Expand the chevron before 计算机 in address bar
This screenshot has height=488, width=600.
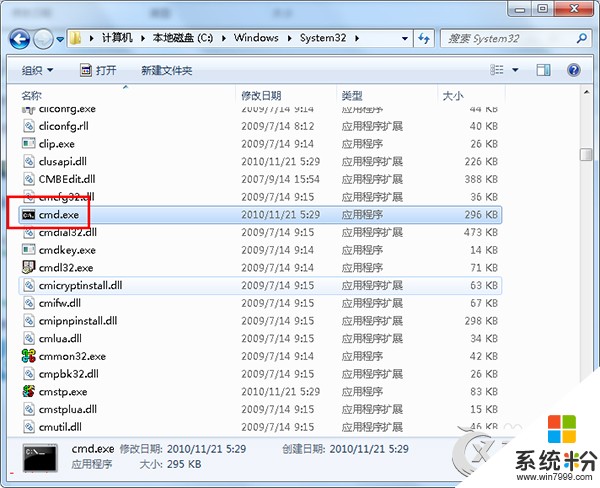tap(91, 38)
